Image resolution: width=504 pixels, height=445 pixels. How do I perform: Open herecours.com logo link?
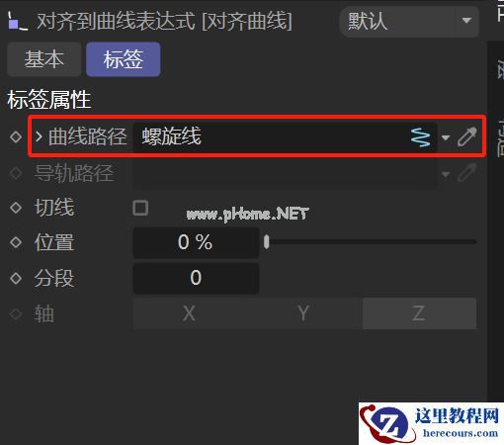[x=431, y=423]
